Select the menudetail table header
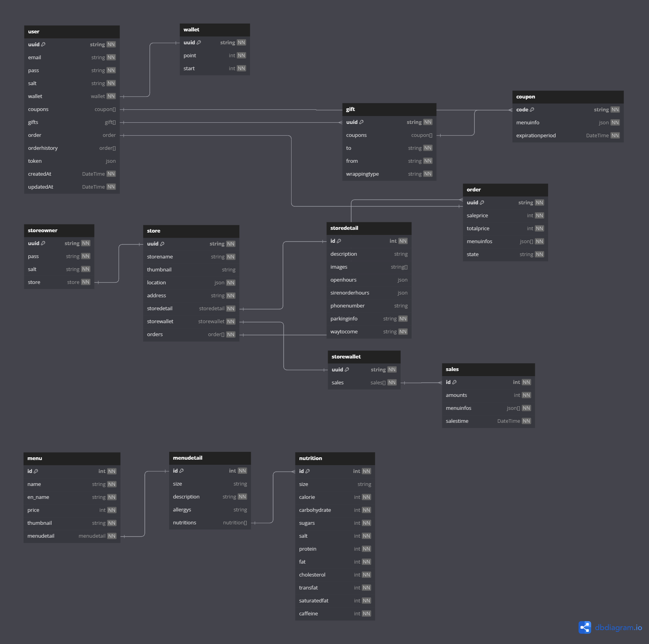The image size is (649, 644). click(210, 458)
